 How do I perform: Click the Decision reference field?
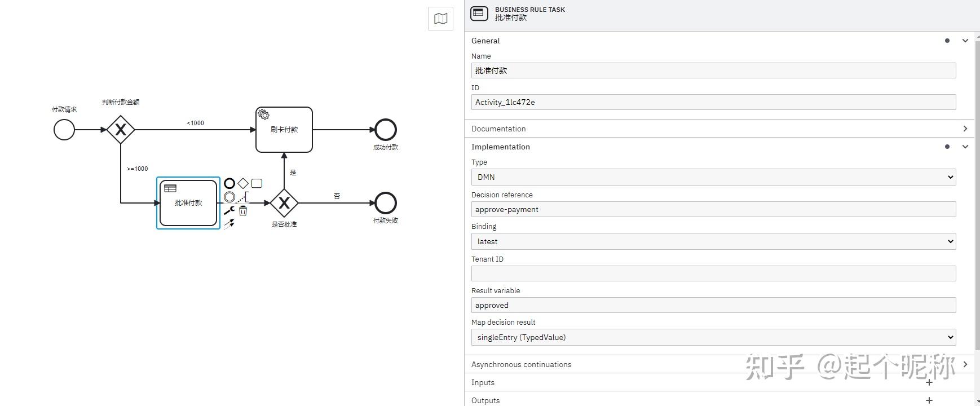click(x=713, y=209)
